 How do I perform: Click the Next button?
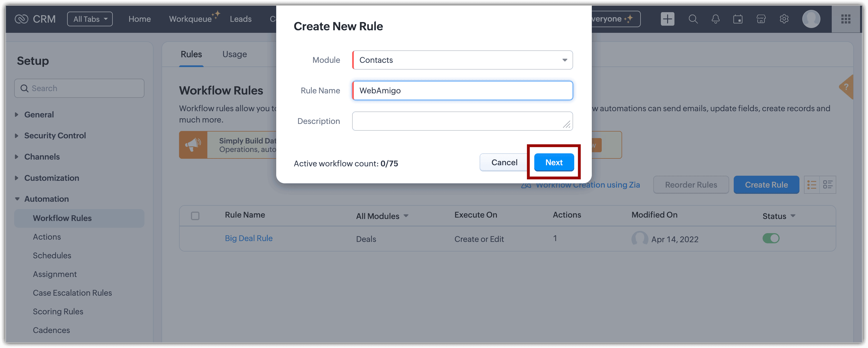point(554,163)
